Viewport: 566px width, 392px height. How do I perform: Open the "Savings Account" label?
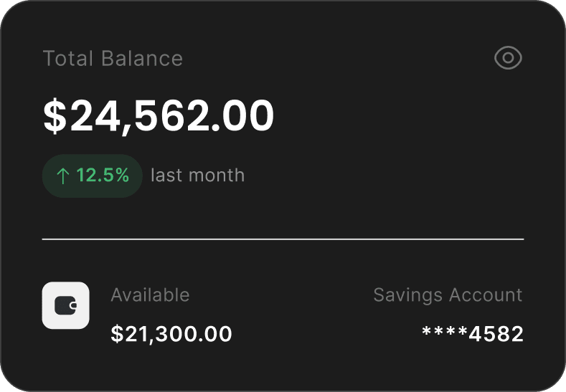[448, 295]
